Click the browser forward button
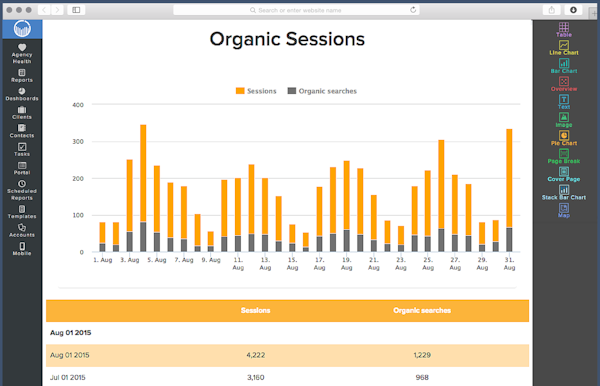 (x=57, y=10)
